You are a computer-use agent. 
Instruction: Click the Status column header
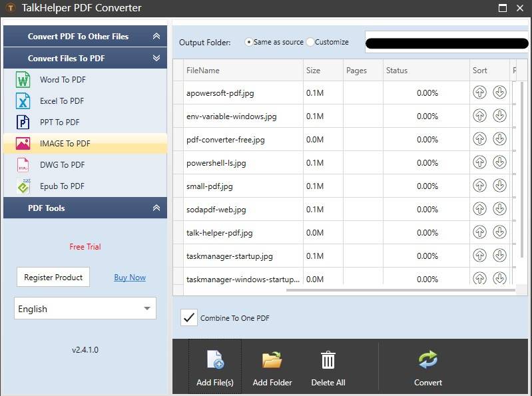tap(427, 71)
